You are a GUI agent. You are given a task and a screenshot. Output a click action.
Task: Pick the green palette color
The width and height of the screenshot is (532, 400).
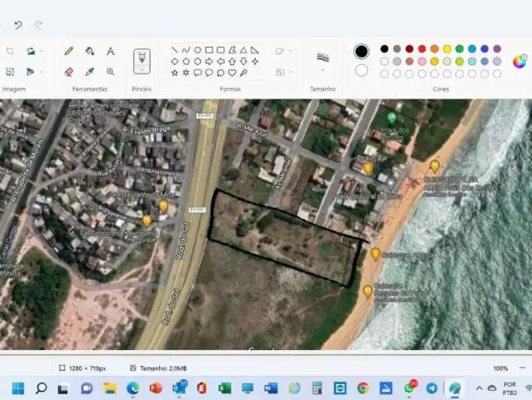click(x=460, y=49)
